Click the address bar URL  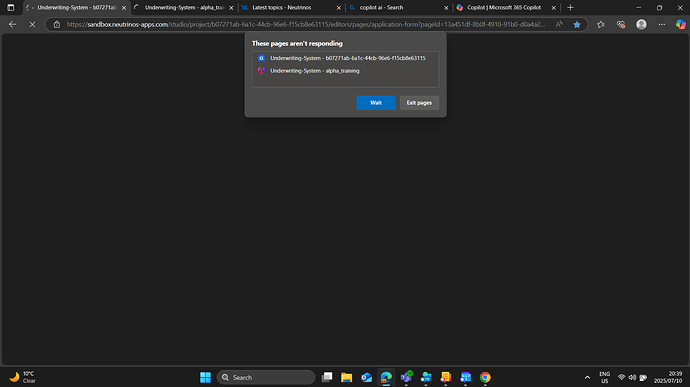305,25
